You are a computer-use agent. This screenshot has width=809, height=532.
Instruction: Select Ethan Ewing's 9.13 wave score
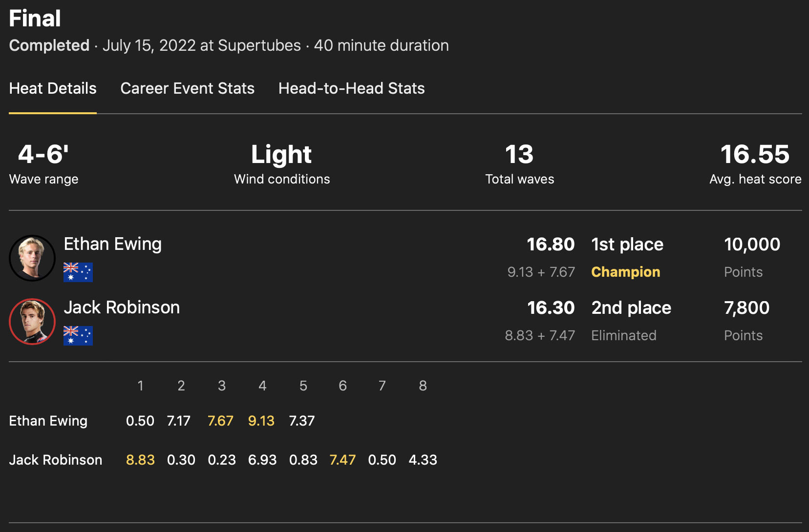(261, 421)
